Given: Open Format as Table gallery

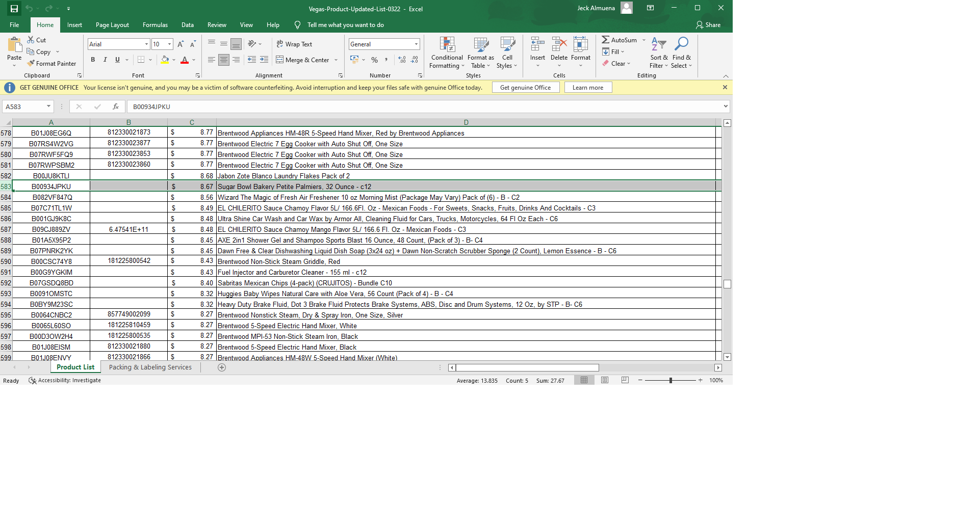Looking at the screenshot, I should [480, 52].
